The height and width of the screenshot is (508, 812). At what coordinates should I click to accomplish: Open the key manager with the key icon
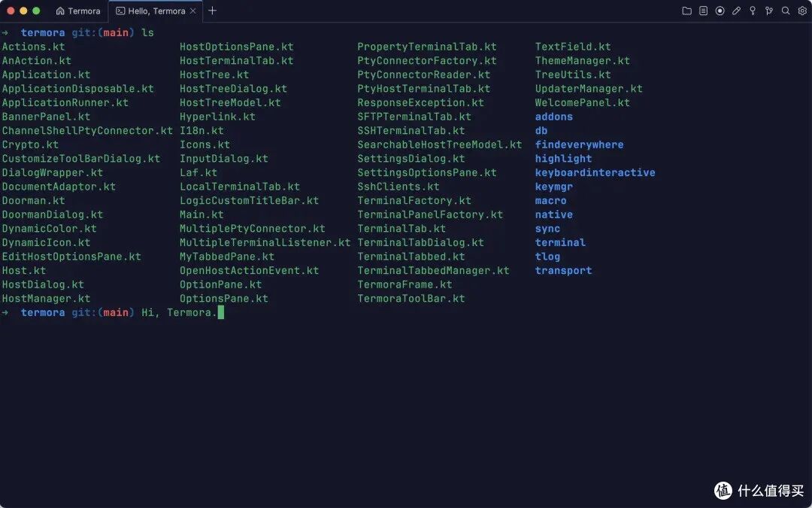[x=753, y=11]
